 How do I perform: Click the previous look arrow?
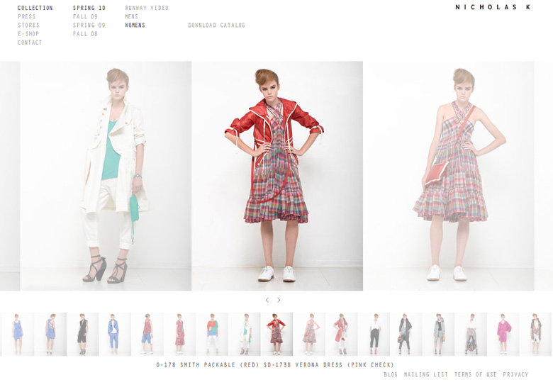pos(267,300)
